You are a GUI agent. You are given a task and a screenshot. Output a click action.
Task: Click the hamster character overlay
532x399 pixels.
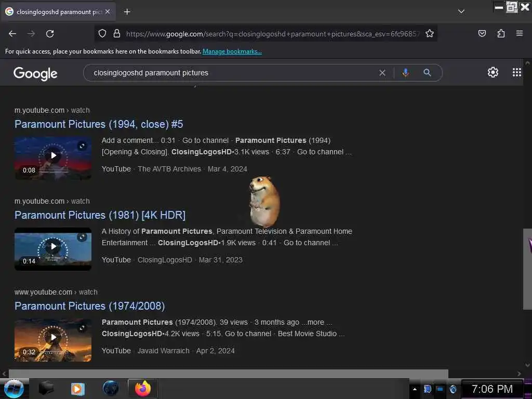click(x=264, y=202)
